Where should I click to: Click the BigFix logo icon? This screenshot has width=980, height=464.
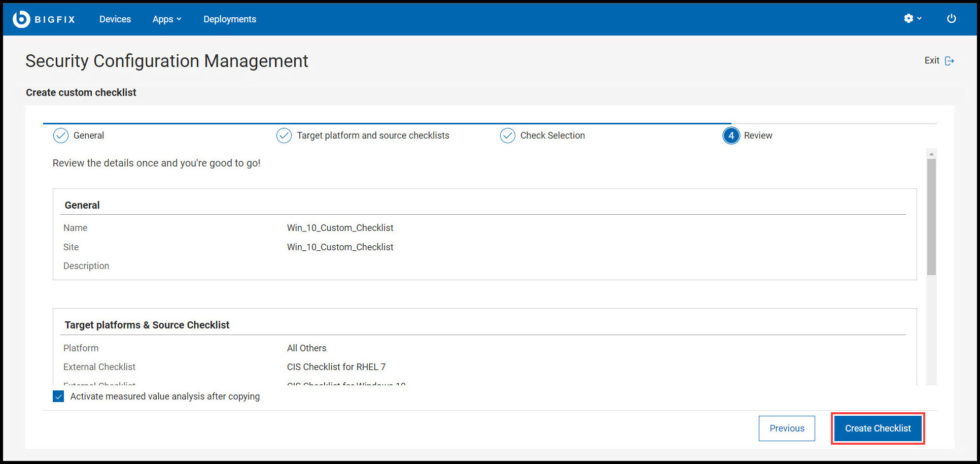(x=20, y=19)
